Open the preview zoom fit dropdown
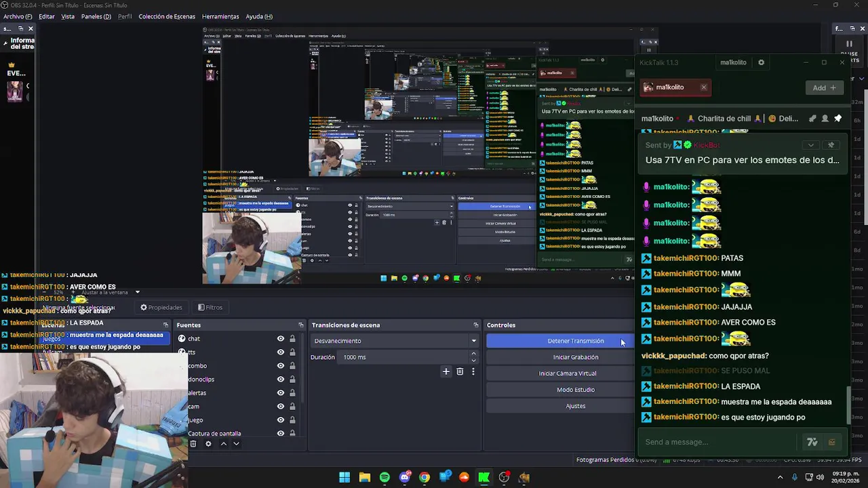868x488 pixels. pyautogui.click(x=138, y=292)
